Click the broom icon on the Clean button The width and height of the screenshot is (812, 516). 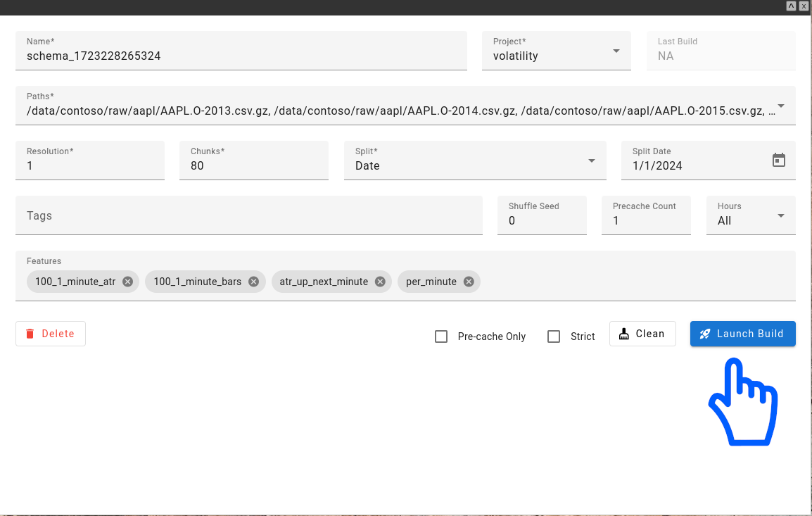pos(624,333)
